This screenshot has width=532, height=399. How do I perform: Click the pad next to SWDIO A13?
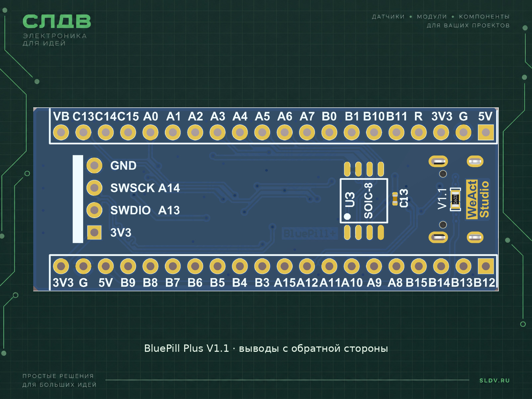point(94,210)
